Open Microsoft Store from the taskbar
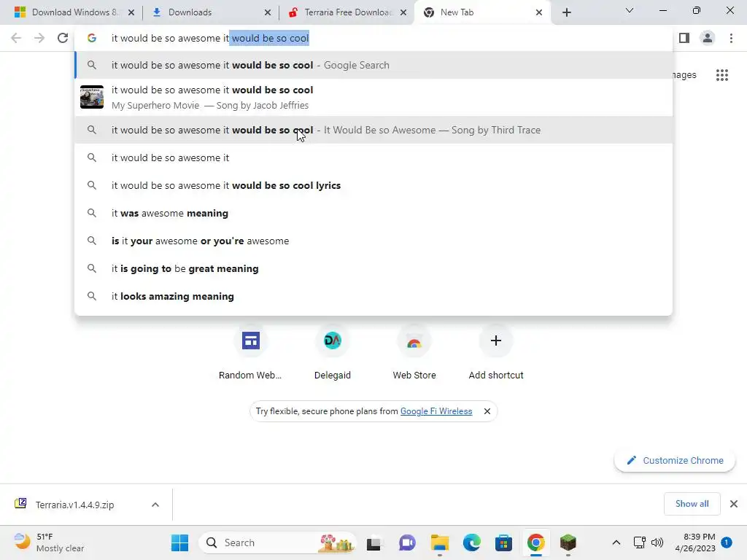The width and height of the screenshot is (747, 560). pyautogui.click(x=503, y=542)
